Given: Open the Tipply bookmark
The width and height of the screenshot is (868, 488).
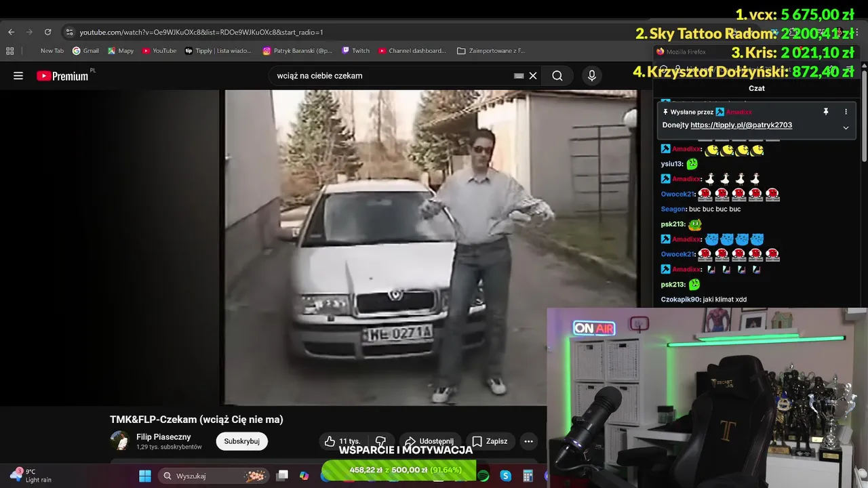Looking at the screenshot, I should click(x=218, y=51).
